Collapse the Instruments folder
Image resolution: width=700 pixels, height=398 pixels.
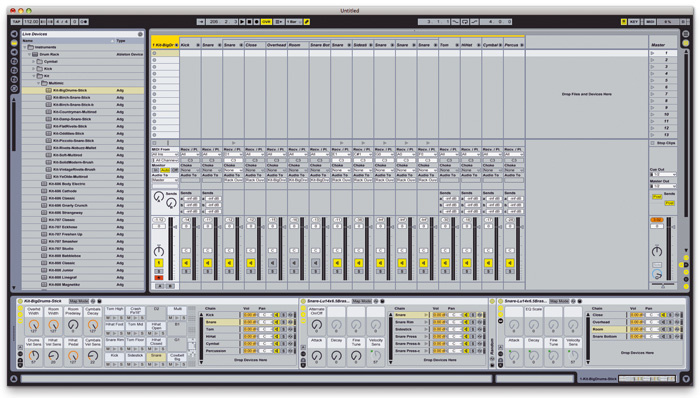[25, 47]
